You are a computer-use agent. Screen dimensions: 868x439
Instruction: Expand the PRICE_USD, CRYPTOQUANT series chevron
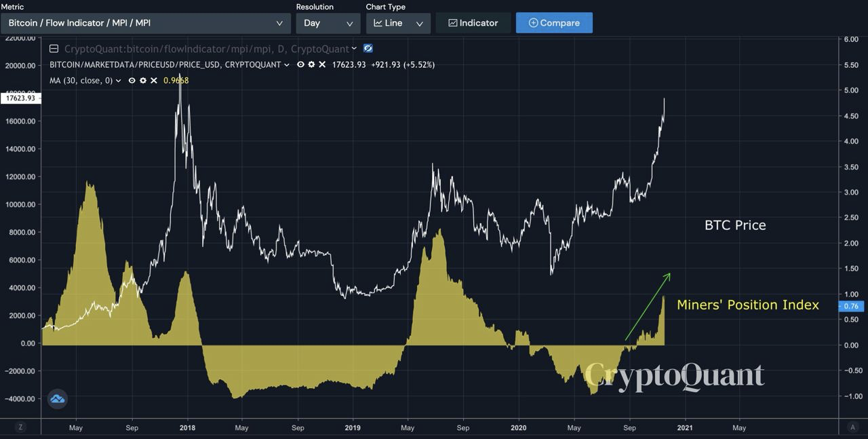(x=287, y=65)
